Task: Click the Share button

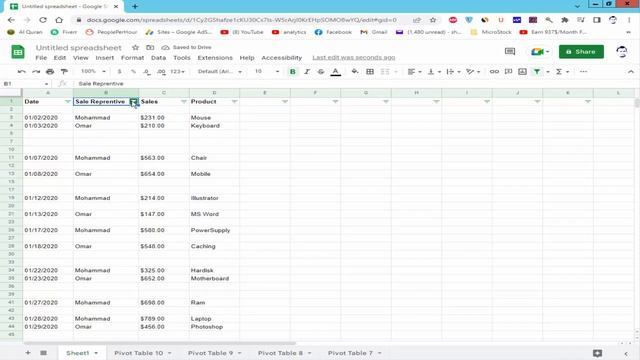Action: [581, 52]
